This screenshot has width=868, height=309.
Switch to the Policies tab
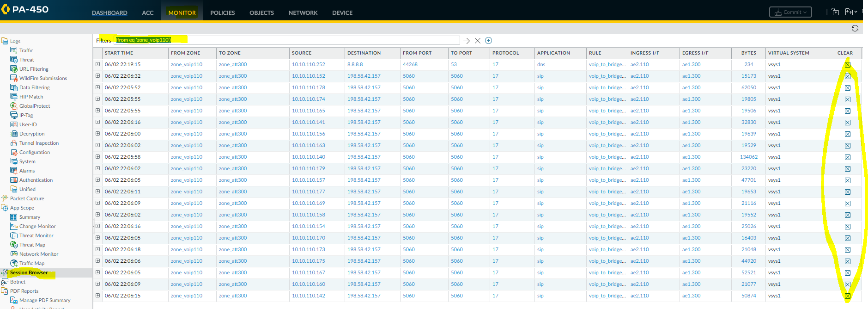(x=223, y=13)
